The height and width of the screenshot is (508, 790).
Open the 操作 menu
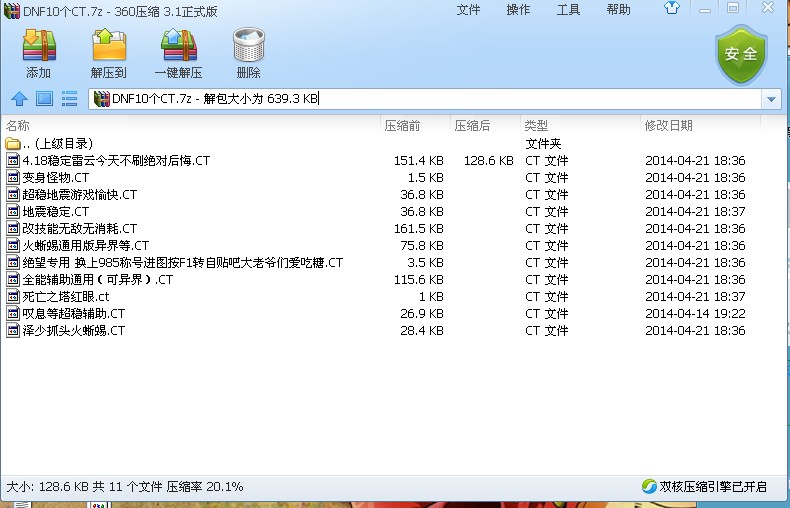coord(518,10)
